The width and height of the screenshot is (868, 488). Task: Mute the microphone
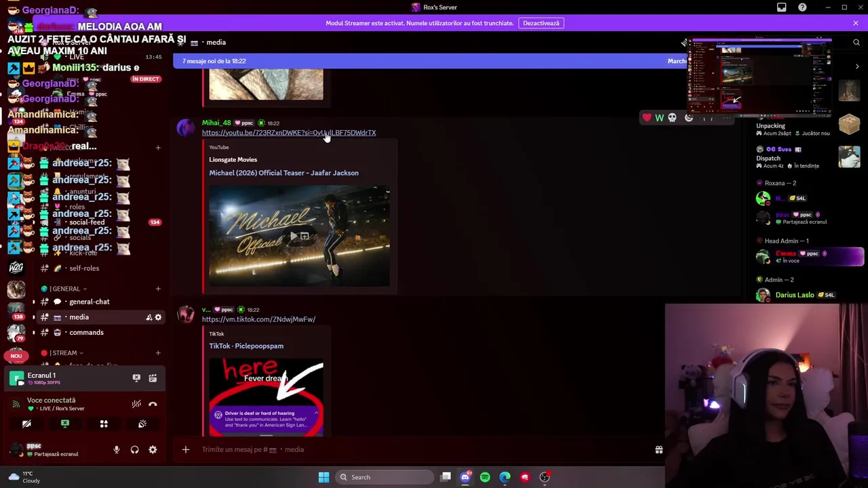pos(117,449)
